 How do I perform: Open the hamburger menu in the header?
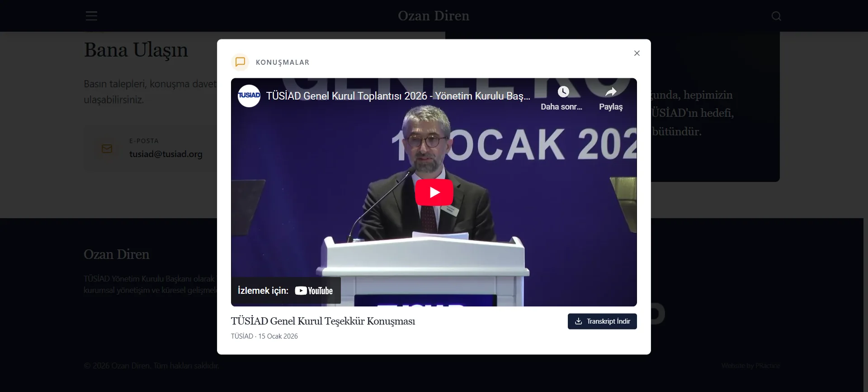tap(91, 16)
